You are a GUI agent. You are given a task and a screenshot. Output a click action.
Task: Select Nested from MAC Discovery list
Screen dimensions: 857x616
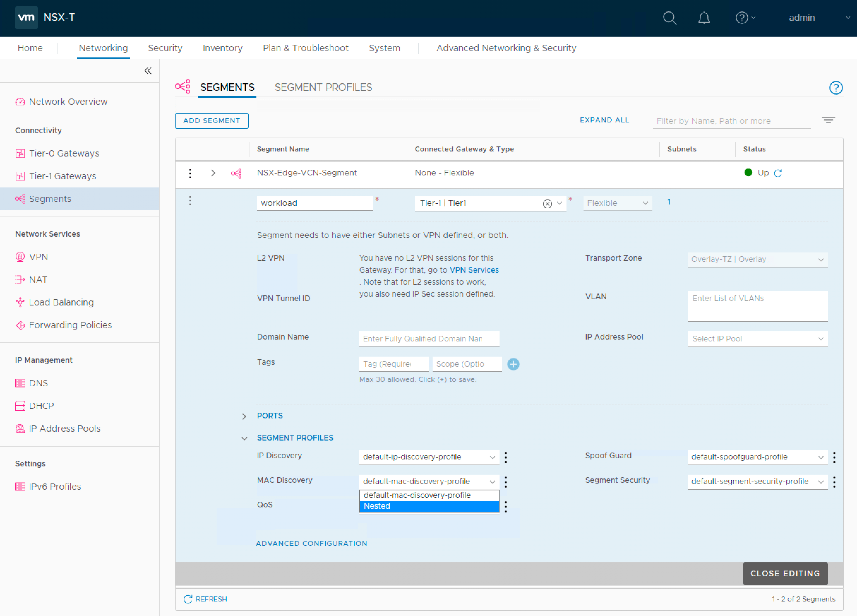(429, 506)
